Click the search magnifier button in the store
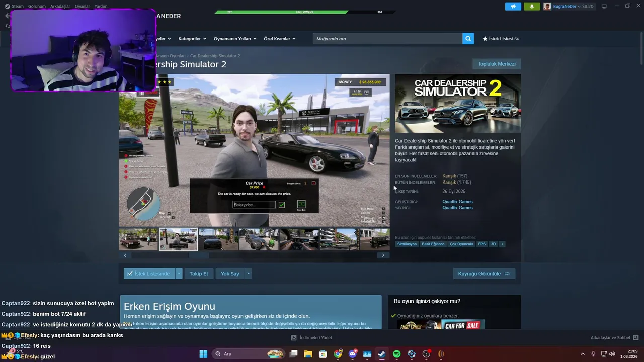The width and height of the screenshot is (644, 362). 468,39
